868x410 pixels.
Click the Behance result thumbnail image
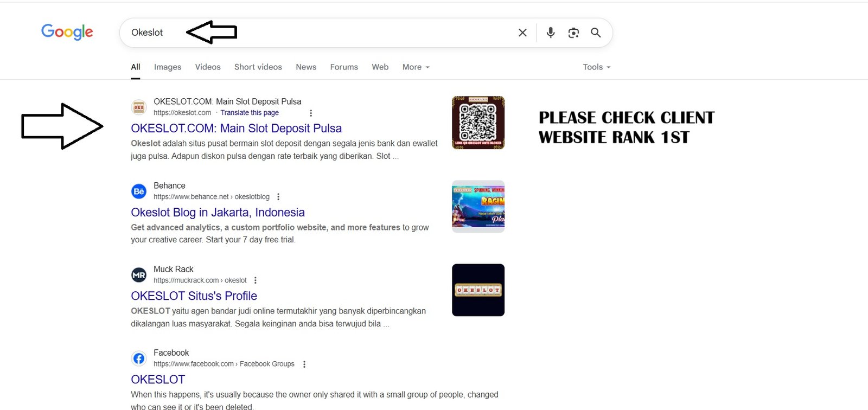pyautogui.click(x=478, y=207)
